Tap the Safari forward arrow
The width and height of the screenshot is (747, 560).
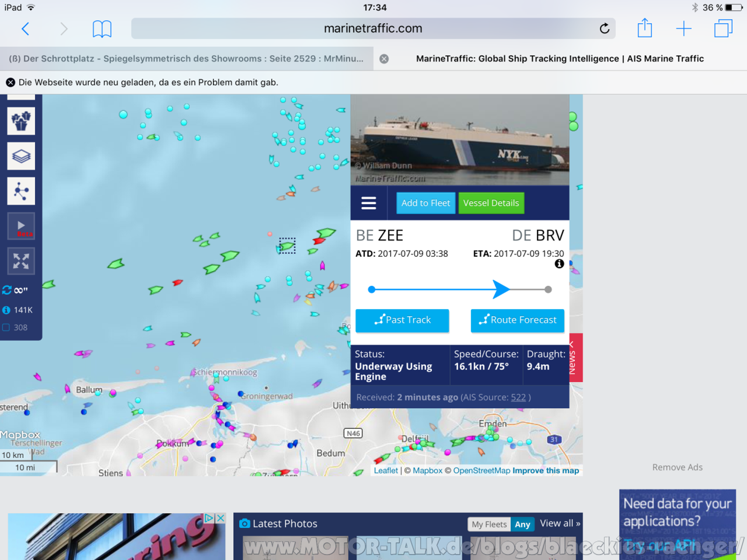pos(63,29)
